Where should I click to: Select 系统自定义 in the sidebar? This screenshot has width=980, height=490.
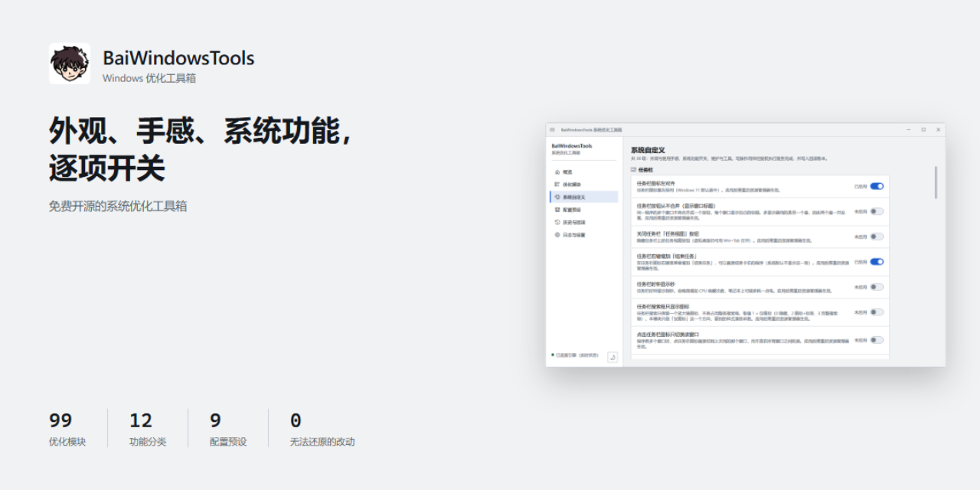(583, 197)
